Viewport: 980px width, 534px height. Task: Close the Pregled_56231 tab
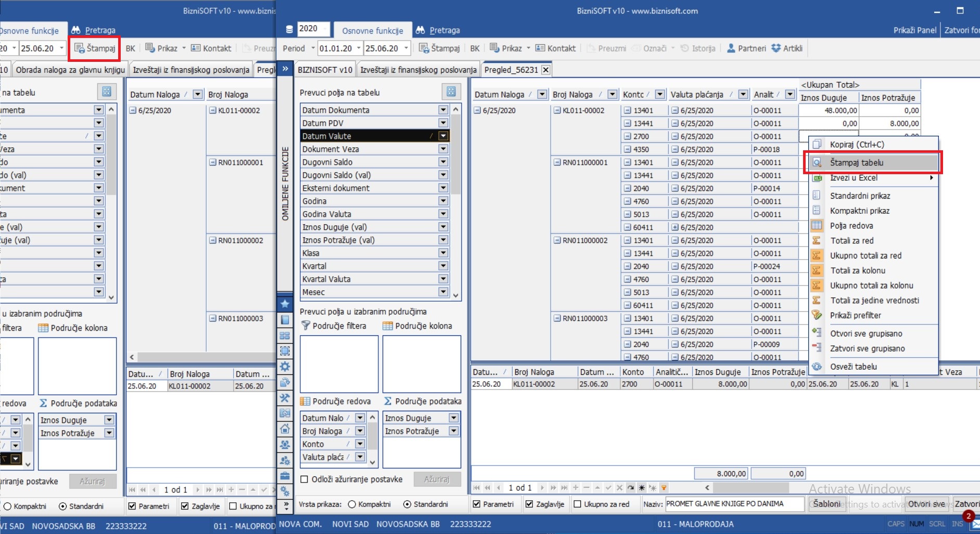pyautogui.click(x=545, y=70)
